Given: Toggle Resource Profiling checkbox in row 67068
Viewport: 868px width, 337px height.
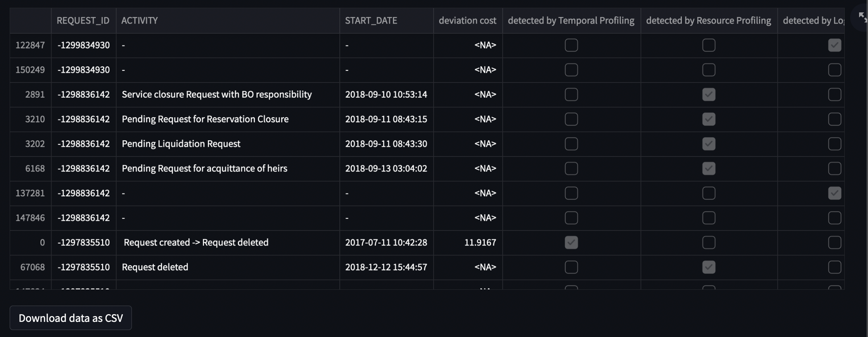Looking at the screenshot, I should [x=709, y=267].
